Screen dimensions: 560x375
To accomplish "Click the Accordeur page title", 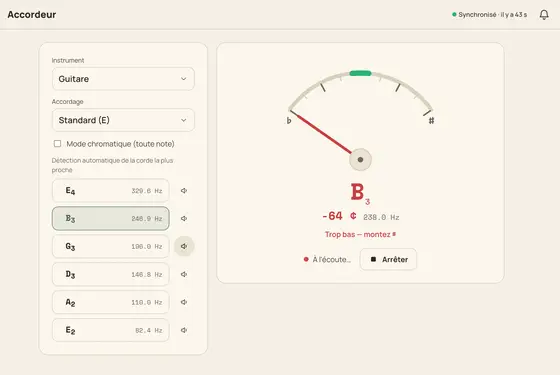I will tap(32, 15).
